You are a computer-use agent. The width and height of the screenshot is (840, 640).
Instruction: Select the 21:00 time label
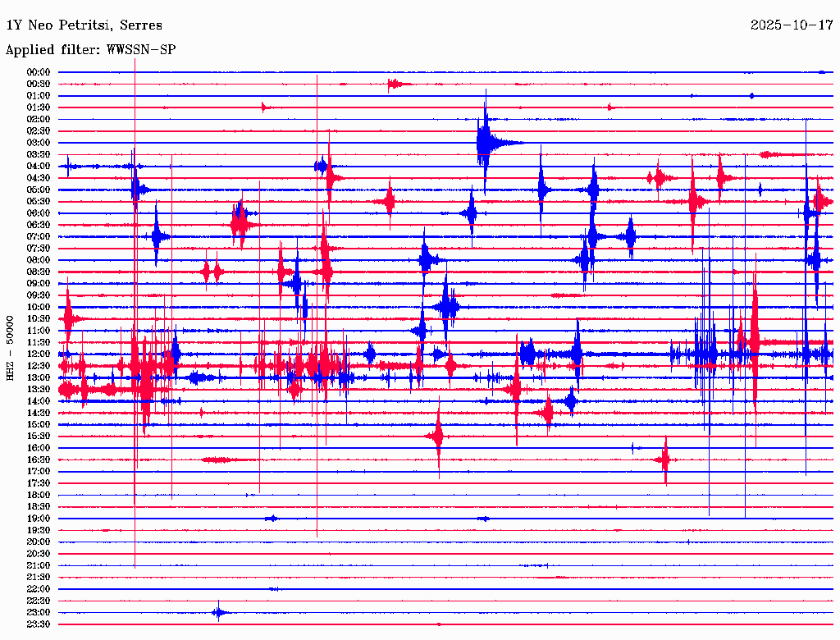tap(39, 565)
